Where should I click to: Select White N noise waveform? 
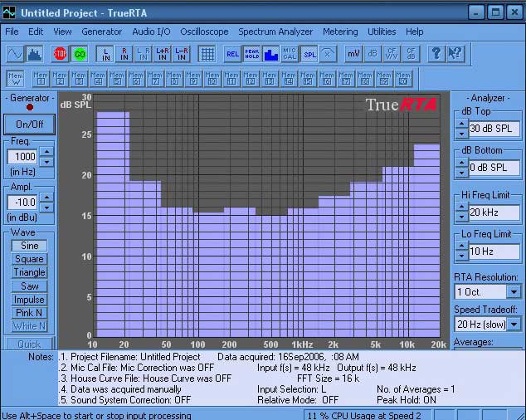29,326
